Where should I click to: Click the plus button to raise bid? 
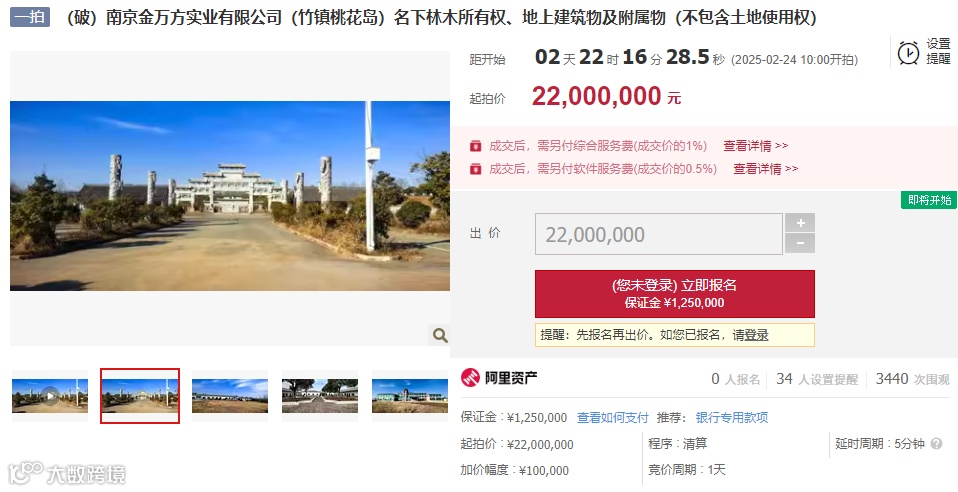(800, 222)
